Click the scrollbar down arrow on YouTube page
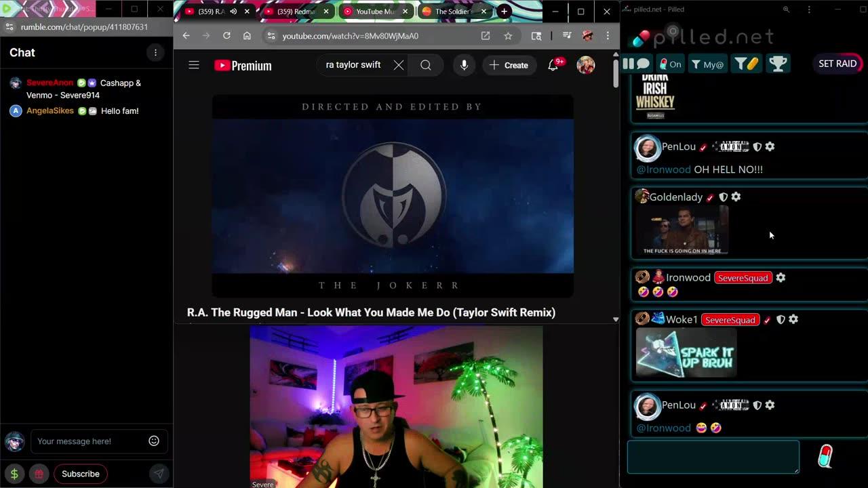The height and width of the screenshot is (488, 868). click(x=616, y=319)
